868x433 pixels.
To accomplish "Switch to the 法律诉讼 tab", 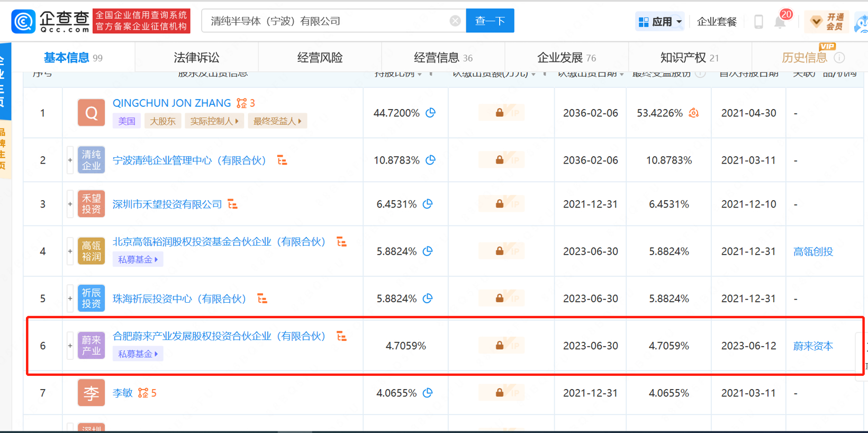I will pos(196,58).
